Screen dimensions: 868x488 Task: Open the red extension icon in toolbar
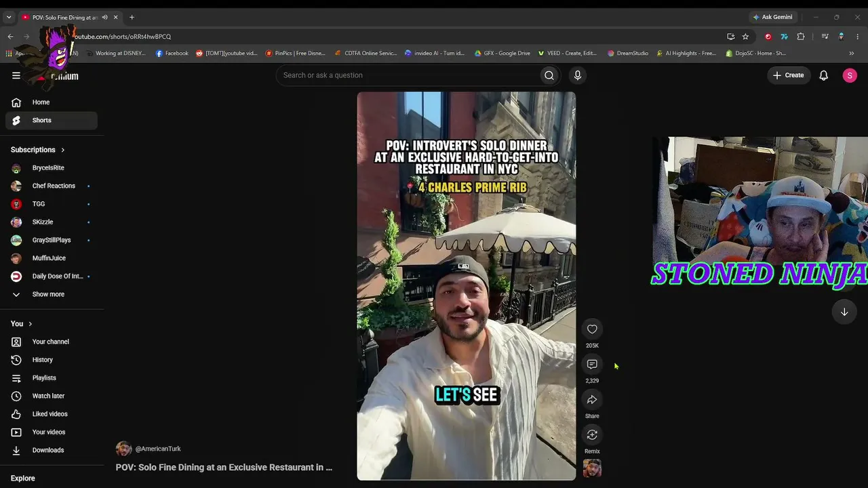768,37
